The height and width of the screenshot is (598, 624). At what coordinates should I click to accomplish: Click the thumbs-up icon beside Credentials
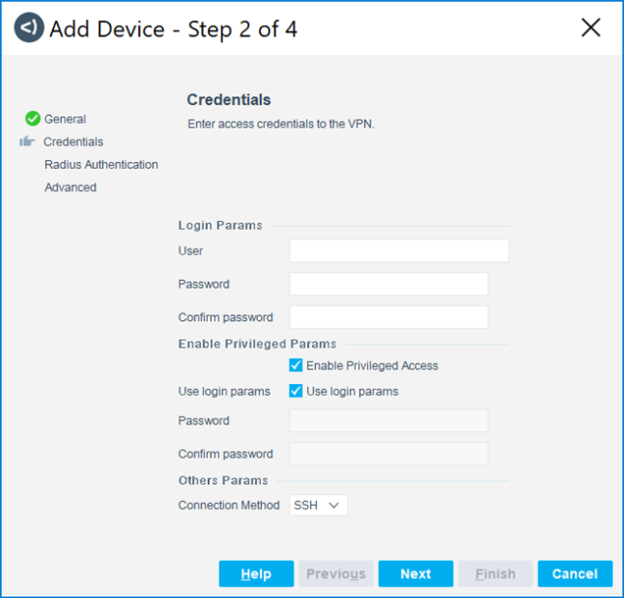pos(27,142)
